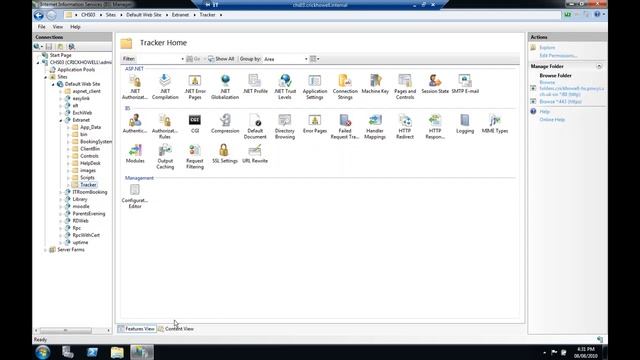
Task: Open IIS Authorization Rules feature
Action: pyautogui.click(x=165, y=127)
